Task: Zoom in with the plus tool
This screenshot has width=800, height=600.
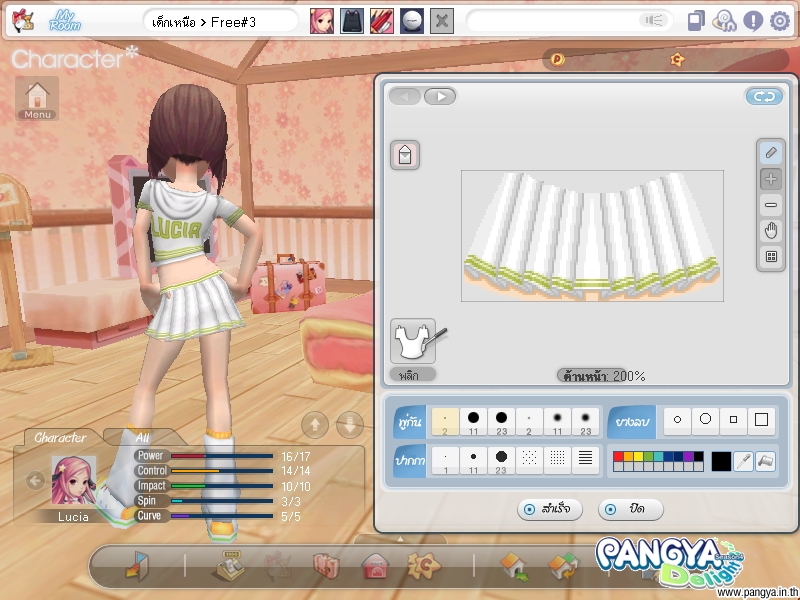Action: pos(771,179)
